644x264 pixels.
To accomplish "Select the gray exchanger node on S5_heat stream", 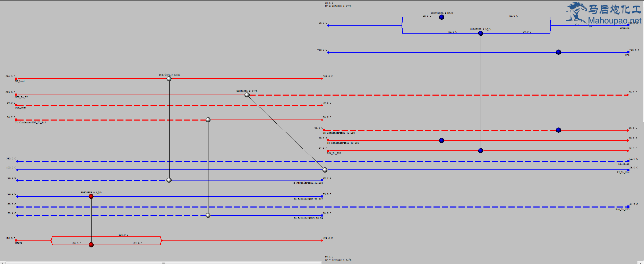I will click(x=169, y=79).
